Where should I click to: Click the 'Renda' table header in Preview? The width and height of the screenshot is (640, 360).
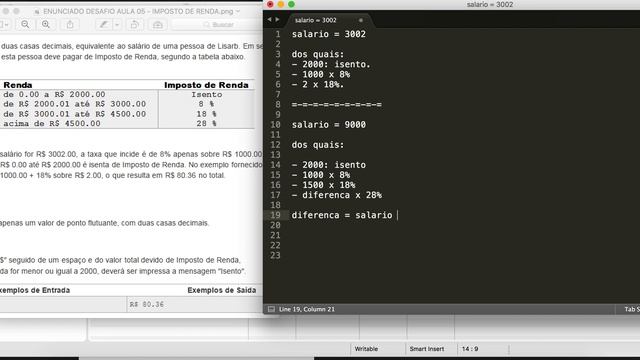coord(18,85)
